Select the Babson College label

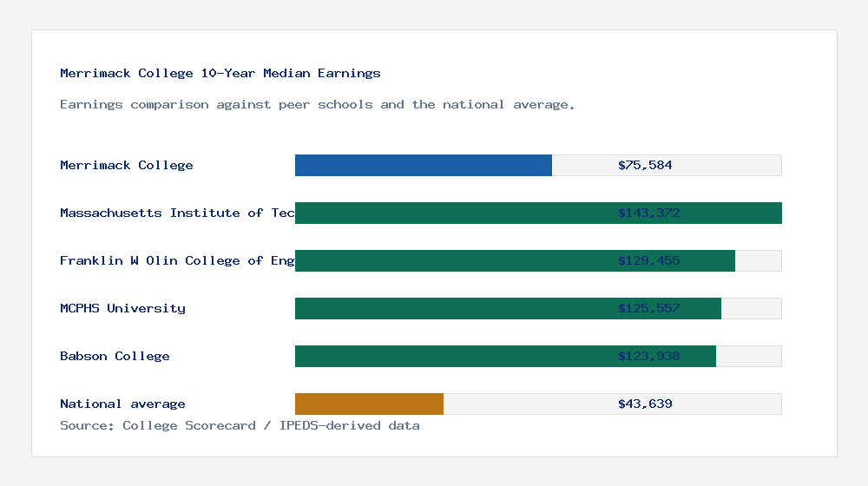coord(115,356)
